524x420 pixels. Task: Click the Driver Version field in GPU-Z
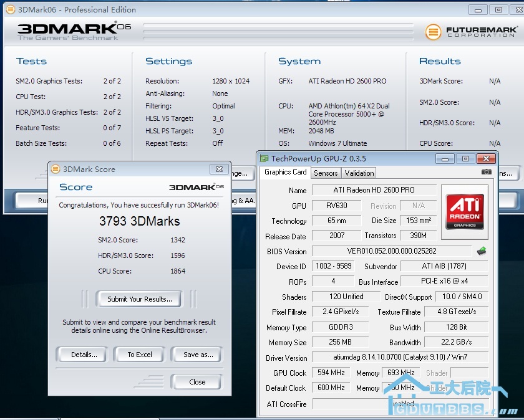[x=400, y=357]
